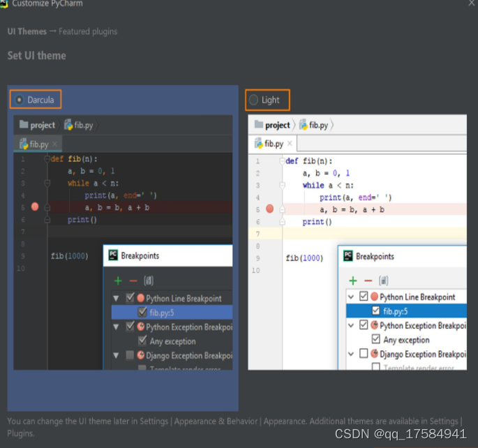Collapse Python Exception Breakpoint node in Light preview
The width and height of the screenshot is (478, 448).
pos(351,325)
